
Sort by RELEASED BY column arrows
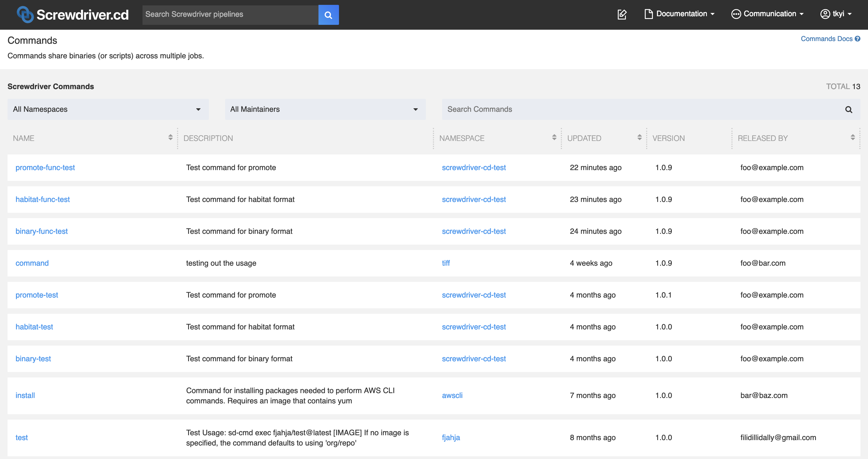pyautogui.click(x=853, y=137)
